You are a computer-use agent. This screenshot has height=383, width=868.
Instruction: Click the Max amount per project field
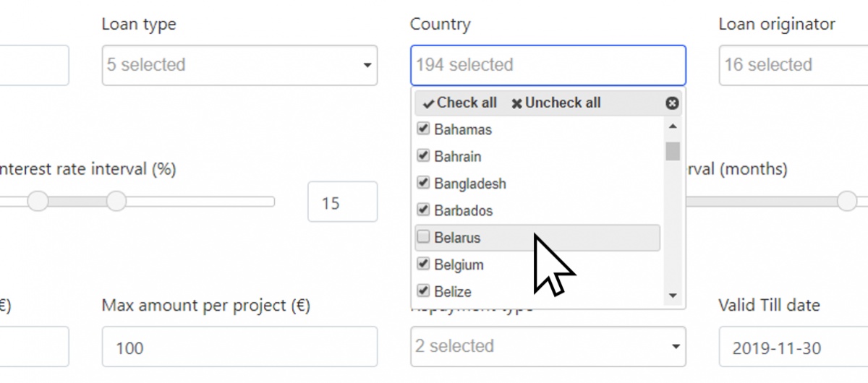tap(239, 348)
